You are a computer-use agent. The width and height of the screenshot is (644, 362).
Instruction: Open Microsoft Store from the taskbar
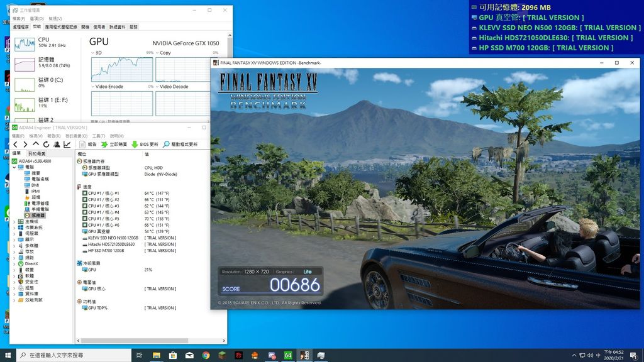pos(173,356)
